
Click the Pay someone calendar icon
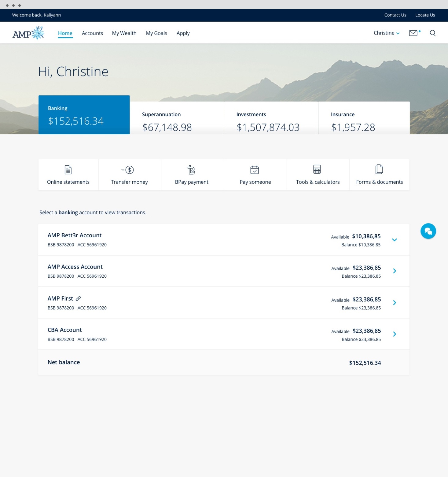(255, 170)
